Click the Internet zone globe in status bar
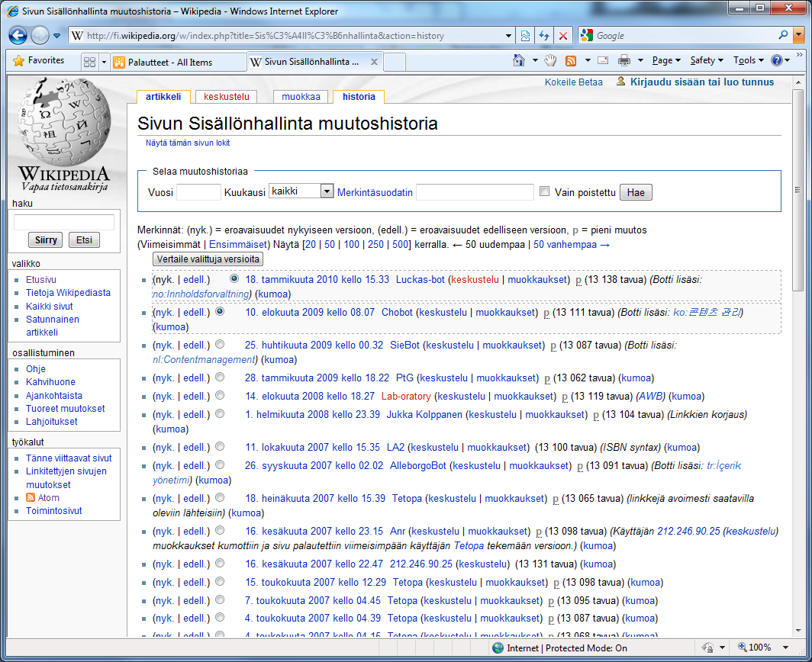 (498, 648)
